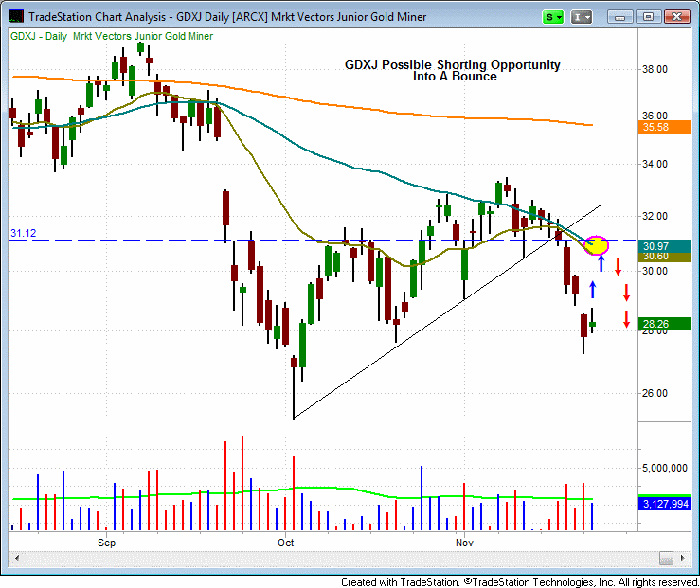Select the 'Mrkt Vectors Junior Gold Miner' description text
The image size is (700, 588).
coord(143,36)
